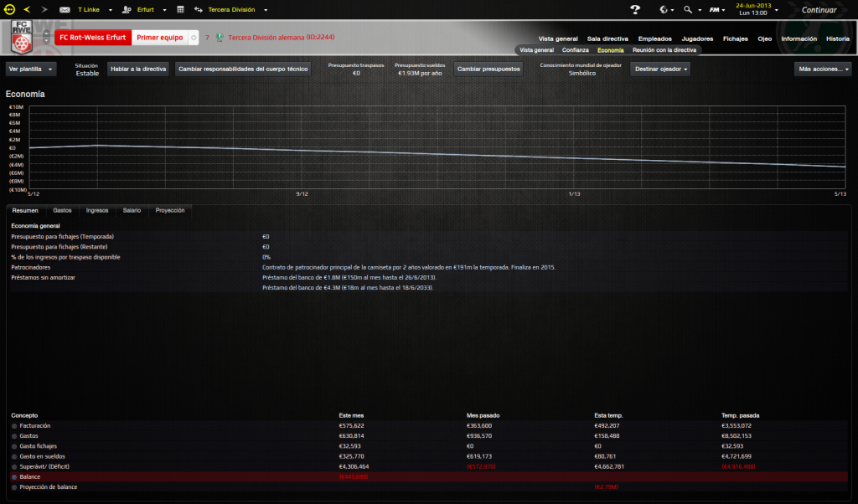Screen dimensions: 858x504
Task: Click the FC RWE club badge
Action: (21, 37)
